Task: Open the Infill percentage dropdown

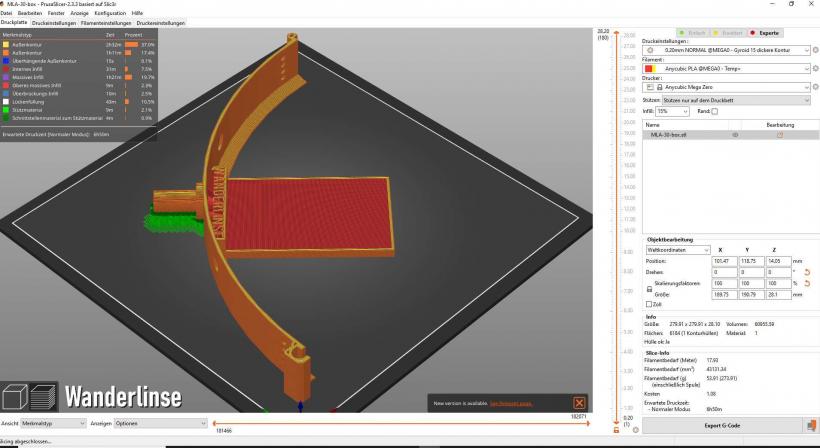Action: click(672, 111)
